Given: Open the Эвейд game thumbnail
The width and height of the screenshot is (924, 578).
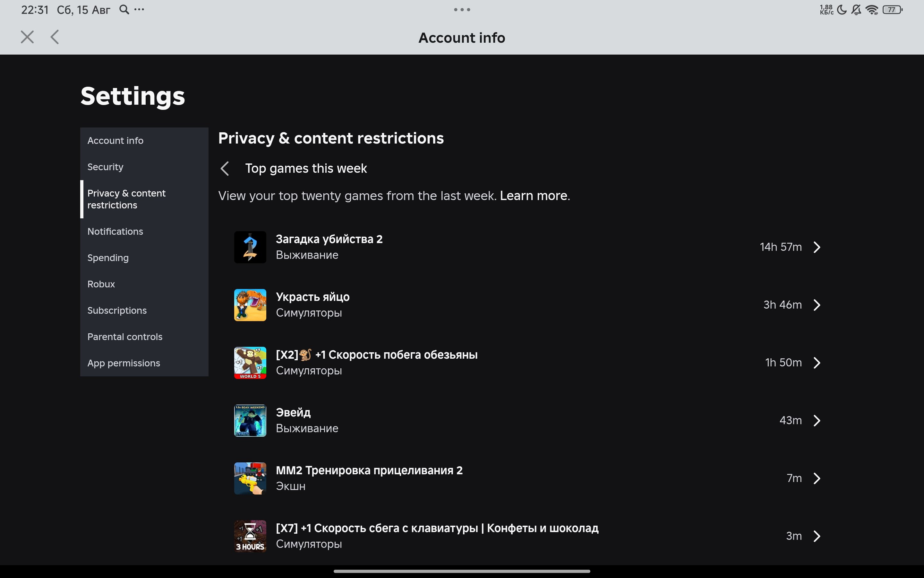Looking at the screenshot, I should tap(250, 421).
